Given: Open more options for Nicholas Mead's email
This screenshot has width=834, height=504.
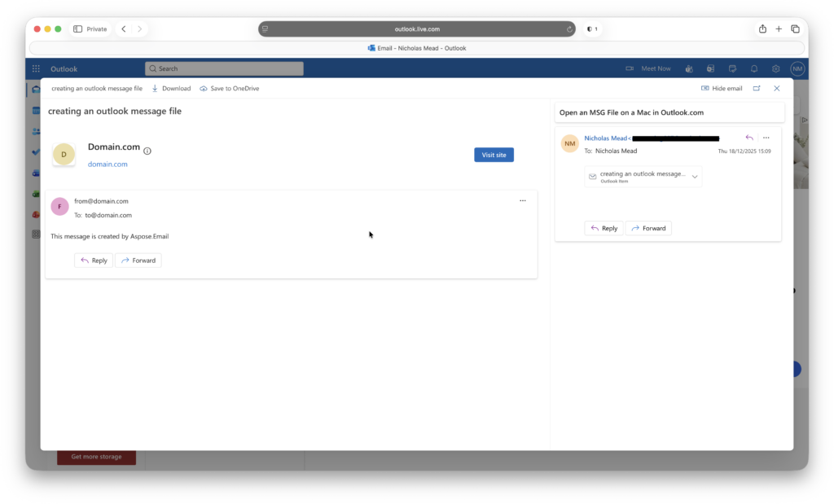Looking at the screenshot, I should point(766,138).
